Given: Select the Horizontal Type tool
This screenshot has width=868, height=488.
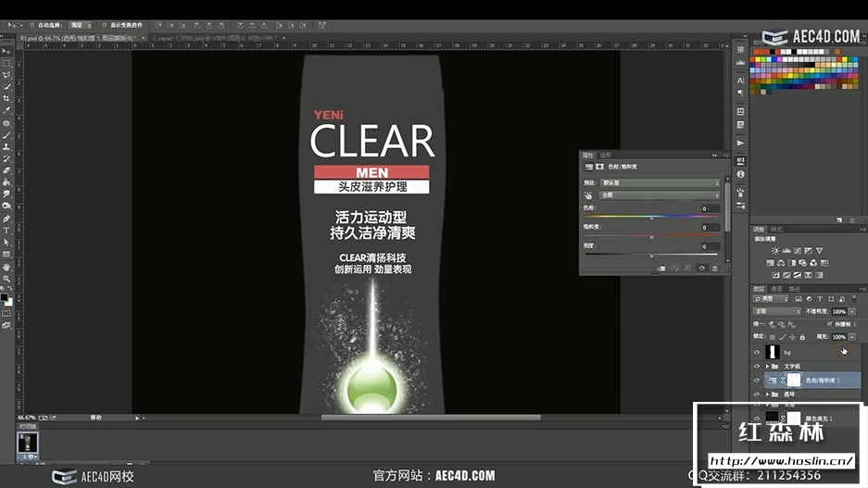Looking at the screenshot, I should coord(6,231).
